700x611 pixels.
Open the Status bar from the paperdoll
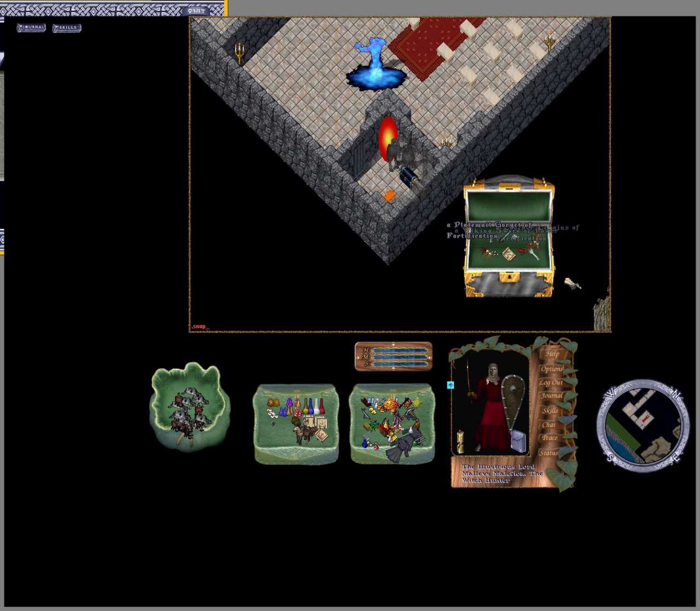click(549, 453)
